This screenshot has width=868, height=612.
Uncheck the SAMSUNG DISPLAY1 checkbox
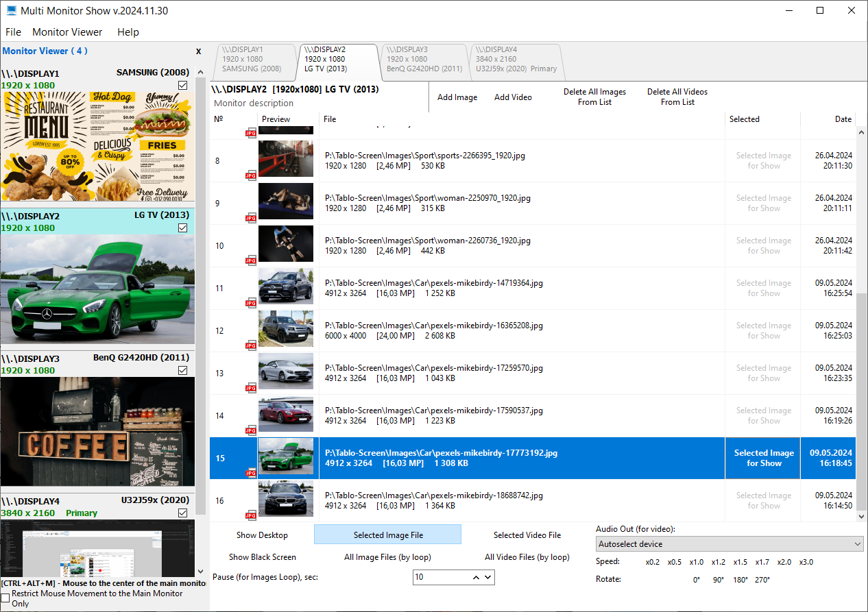click(x=182, y=85)
